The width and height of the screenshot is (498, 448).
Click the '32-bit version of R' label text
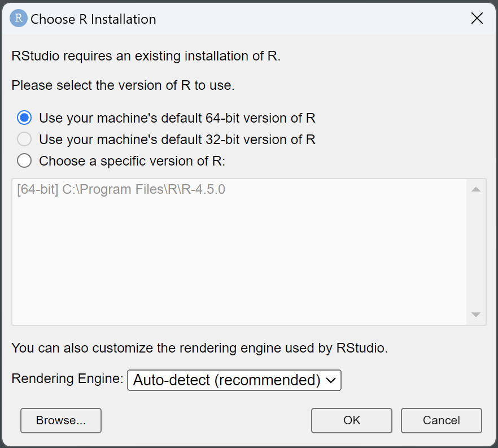pyautogui.click(x=260, y=140)
